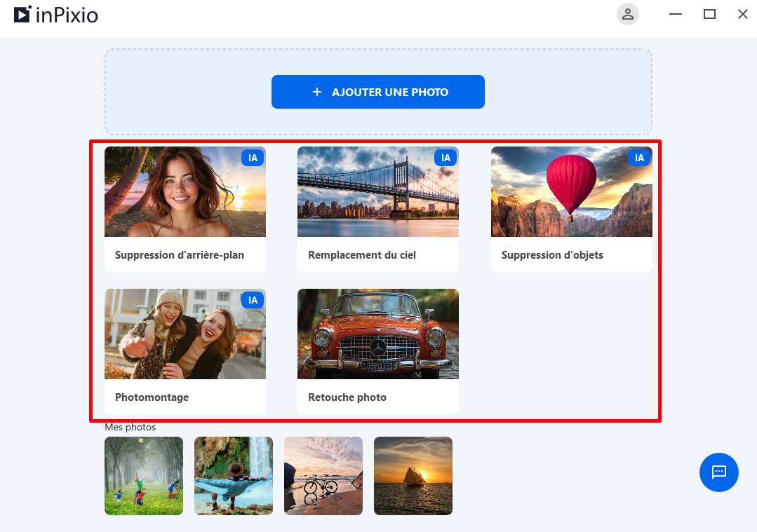Open the forest children photo in Mes photos
The image size is (757, 532).
tap(144, 476)
